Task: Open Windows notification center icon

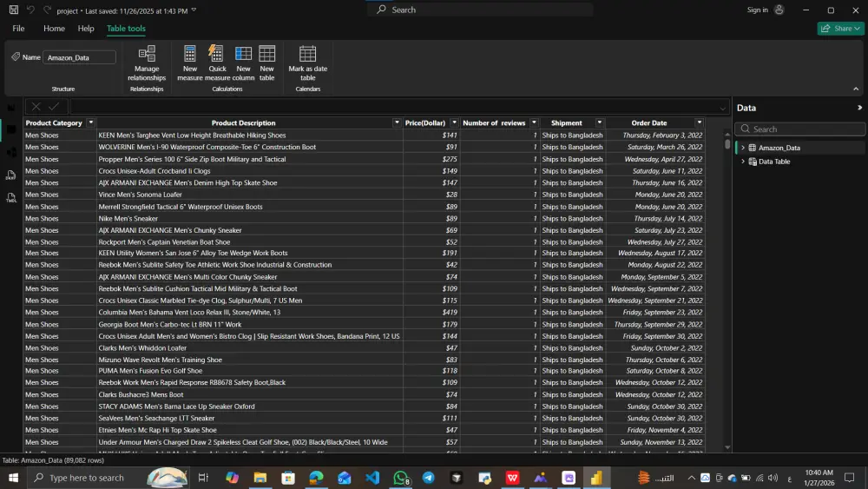Action: tap(849, 478)
